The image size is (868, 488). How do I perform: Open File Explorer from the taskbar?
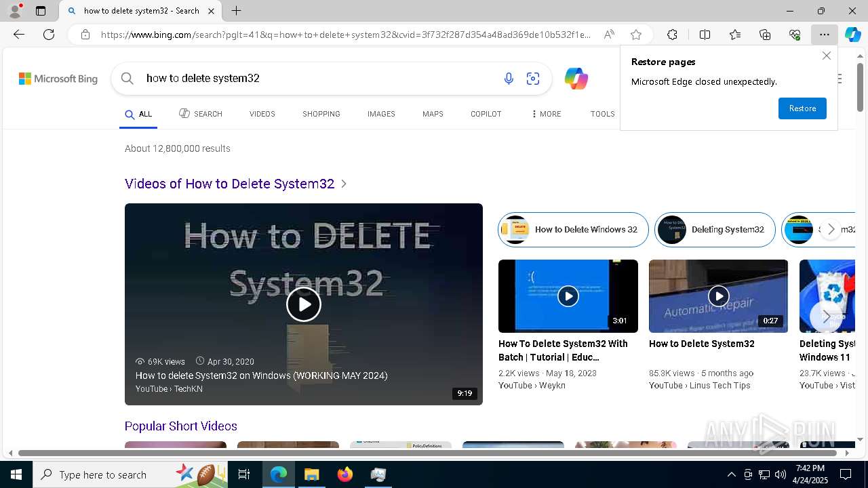point(311,474)
